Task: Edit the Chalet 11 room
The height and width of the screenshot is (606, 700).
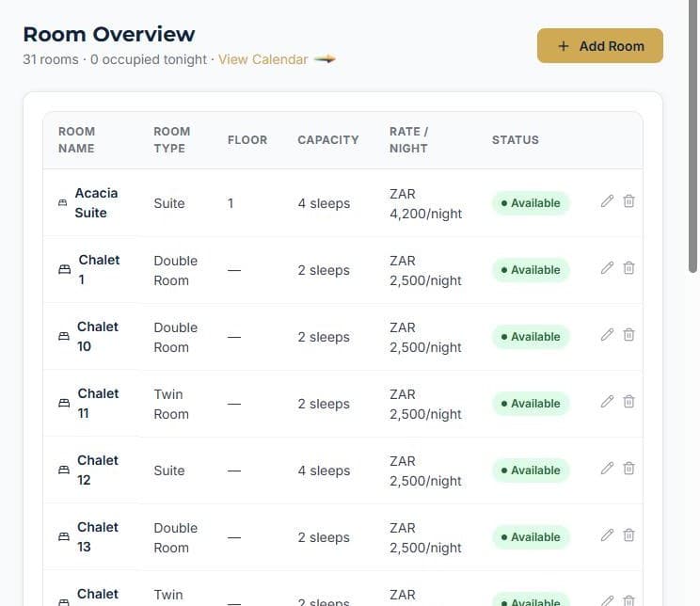Action: (607, 402)
